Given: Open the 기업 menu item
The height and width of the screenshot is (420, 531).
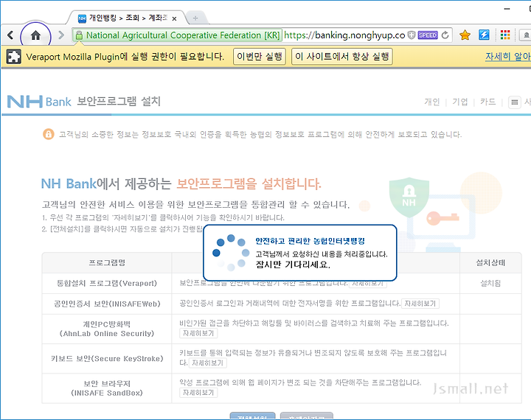Looking at the screenshot, I should tap(460, 102).
